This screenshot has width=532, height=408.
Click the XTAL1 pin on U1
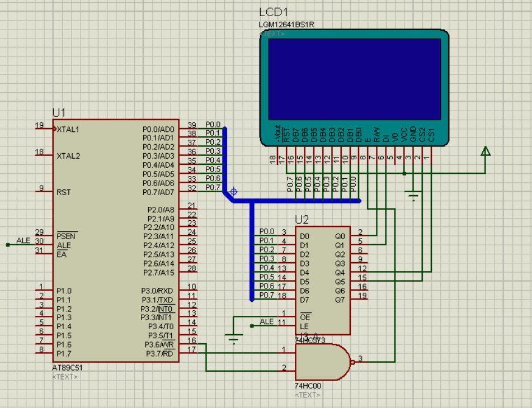tap(44, 129)
